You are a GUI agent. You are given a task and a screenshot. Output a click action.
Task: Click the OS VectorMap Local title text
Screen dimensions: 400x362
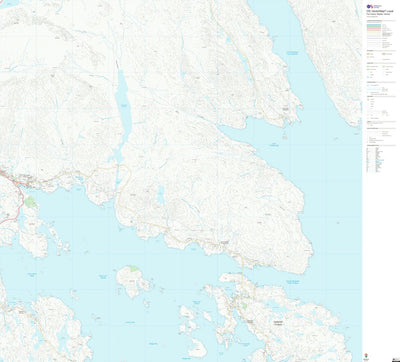[381, 11]
